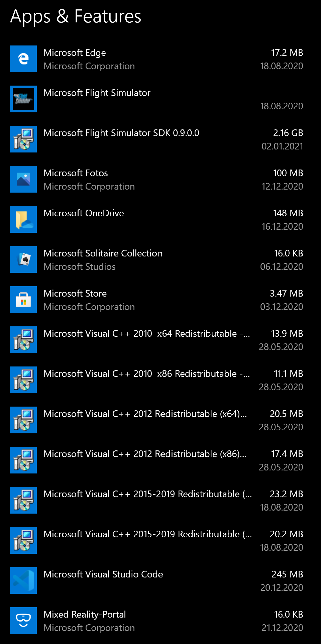Screen dimensions: 321x644
Task: Click the Microsoft Visual Studio Code name
Action: click(103, 574)
